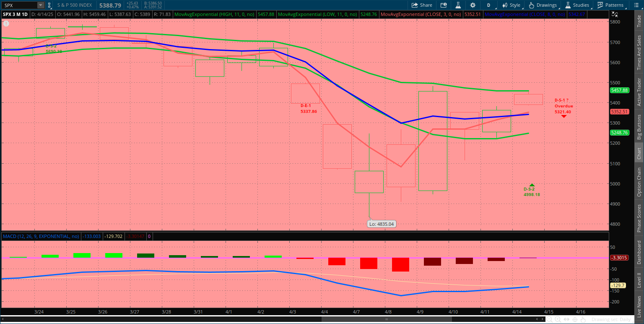Click the round info icon at chart top-left
The height and width of the screenshot is (324, 644).
(x=6, y=24)
